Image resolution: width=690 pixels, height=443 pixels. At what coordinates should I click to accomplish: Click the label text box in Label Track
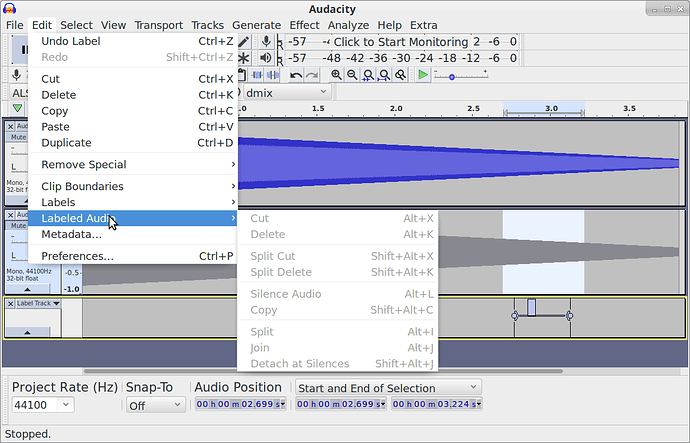[532, 308]
